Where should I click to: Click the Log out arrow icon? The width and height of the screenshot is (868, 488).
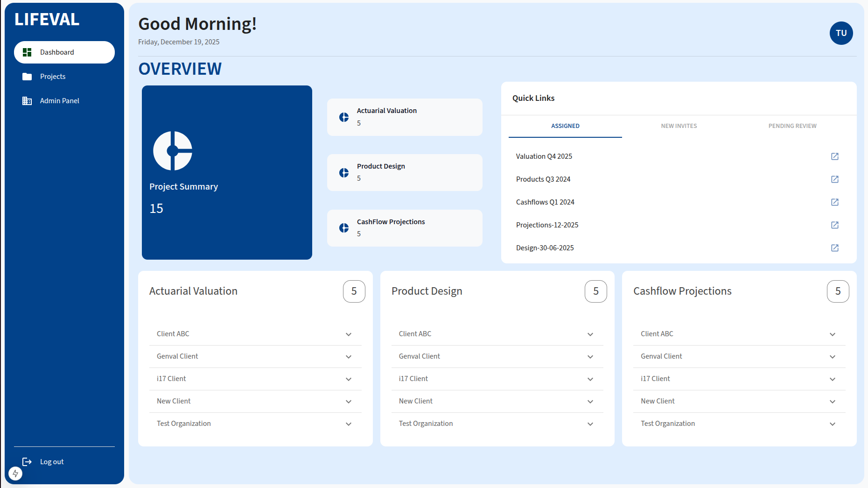(x=27, y=462)
